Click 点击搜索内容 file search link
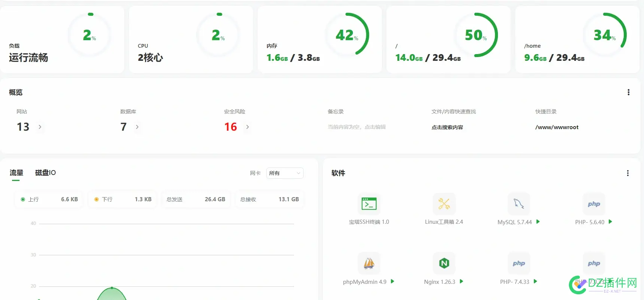The height and width of the screenshot is (300, 644). pyautogui.click(x=447, y=127)
